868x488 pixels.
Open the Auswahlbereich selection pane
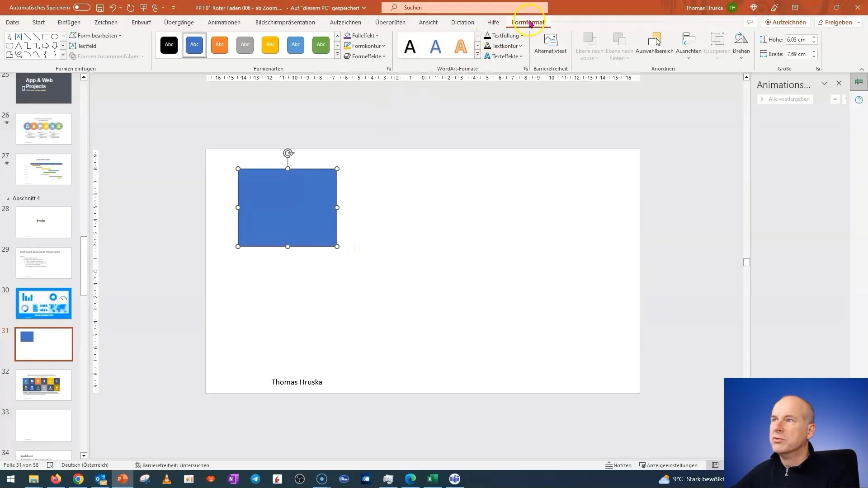(654, 44)
